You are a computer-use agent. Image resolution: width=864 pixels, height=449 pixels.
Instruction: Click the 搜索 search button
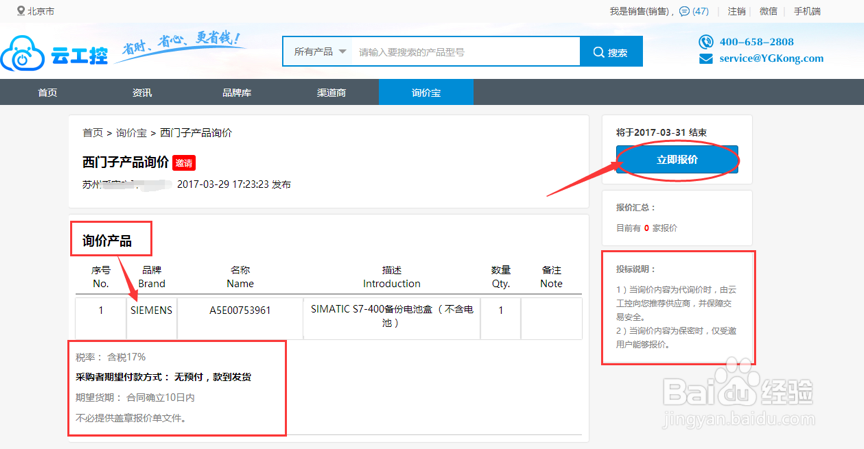click(611, 51)
